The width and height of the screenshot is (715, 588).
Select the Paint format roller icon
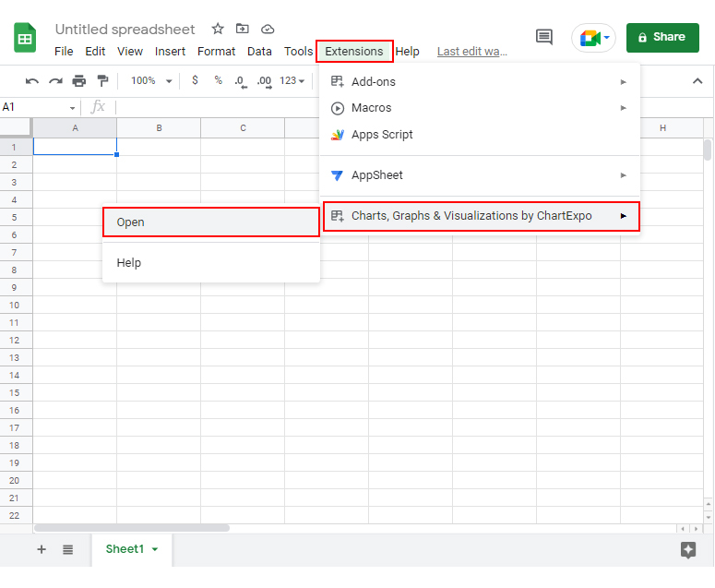pos(103,80)
